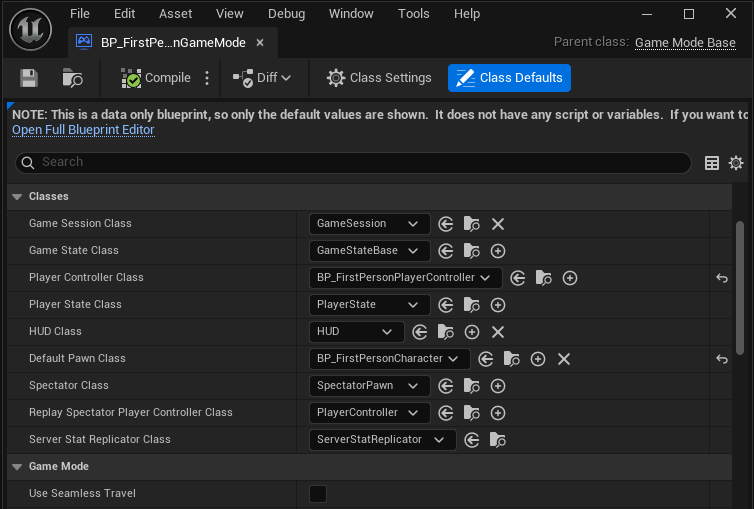The image size is (754, 509).
Task: Click the Save blueprint floppy disk icon
Action: [29, 78]
